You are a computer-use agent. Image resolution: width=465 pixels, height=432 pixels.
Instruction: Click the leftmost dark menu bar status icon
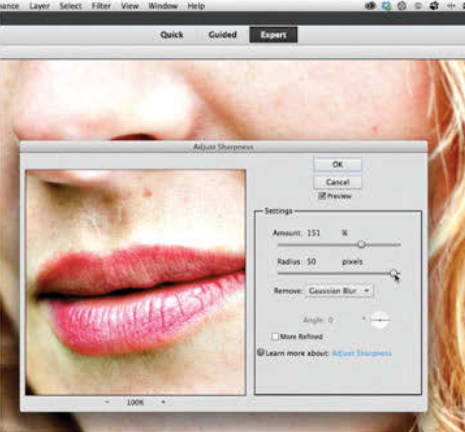[x=370, y=6]
